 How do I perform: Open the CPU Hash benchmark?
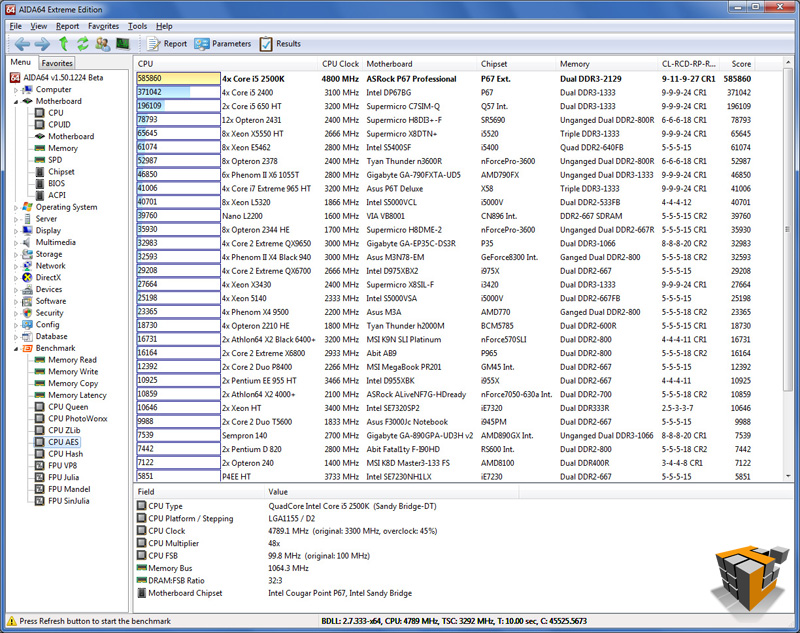65,453
